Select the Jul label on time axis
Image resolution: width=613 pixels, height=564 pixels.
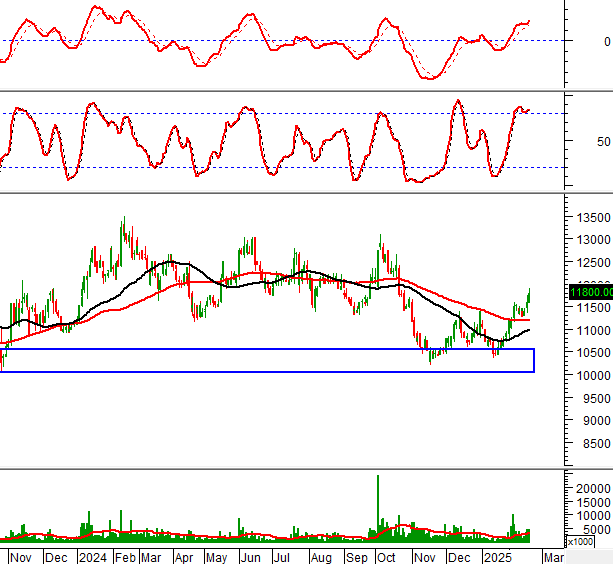(281, 557)
